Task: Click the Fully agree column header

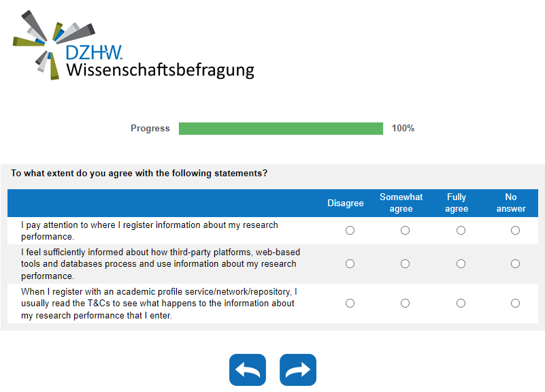Action: pyautogui.click(x=457, y=203)
